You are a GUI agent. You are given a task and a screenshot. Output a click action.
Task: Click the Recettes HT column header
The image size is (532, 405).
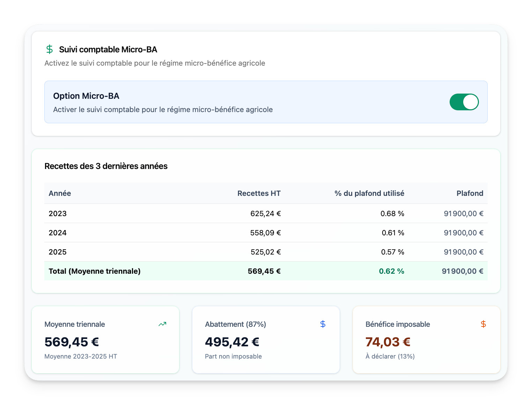point(259,193)
